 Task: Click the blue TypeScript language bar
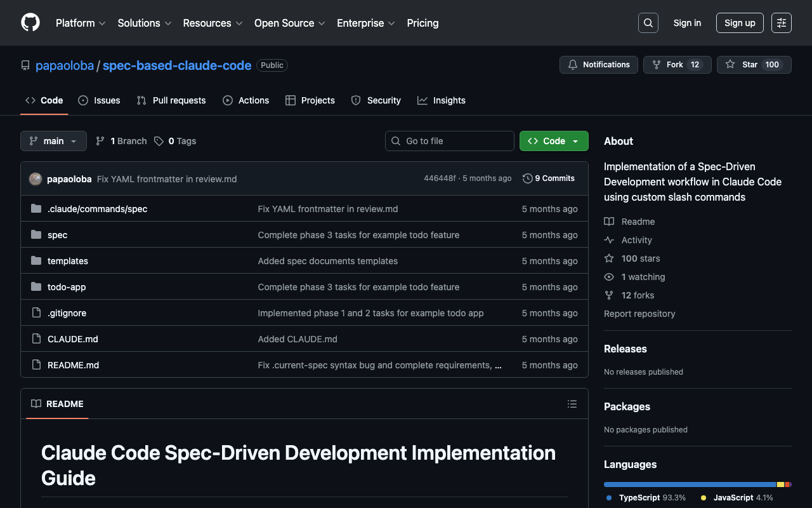click(690, 485)
